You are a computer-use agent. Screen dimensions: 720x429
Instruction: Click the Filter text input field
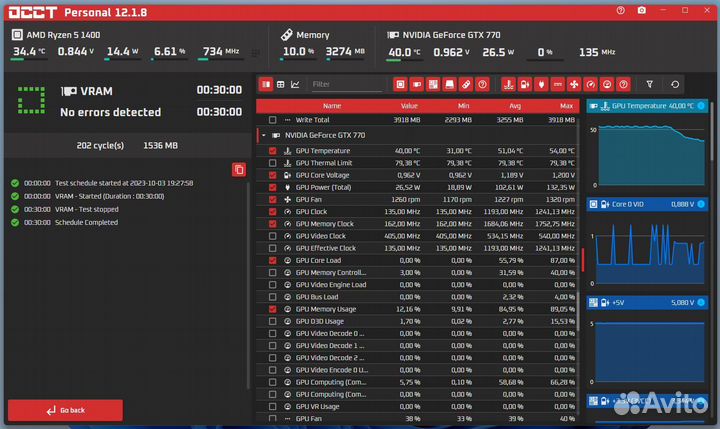click(x=345, y=85)
